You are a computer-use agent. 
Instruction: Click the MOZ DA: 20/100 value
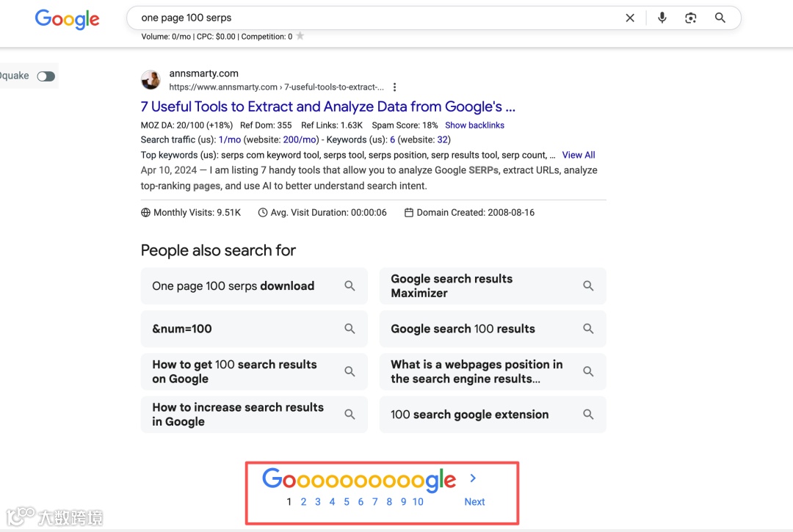tap(187, 125)
